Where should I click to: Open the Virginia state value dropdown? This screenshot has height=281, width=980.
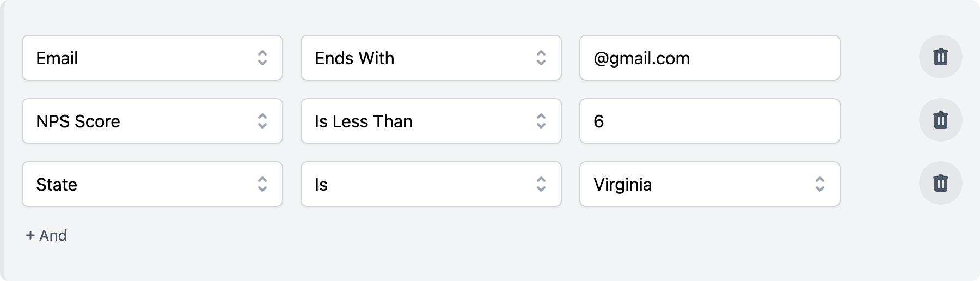710,184
